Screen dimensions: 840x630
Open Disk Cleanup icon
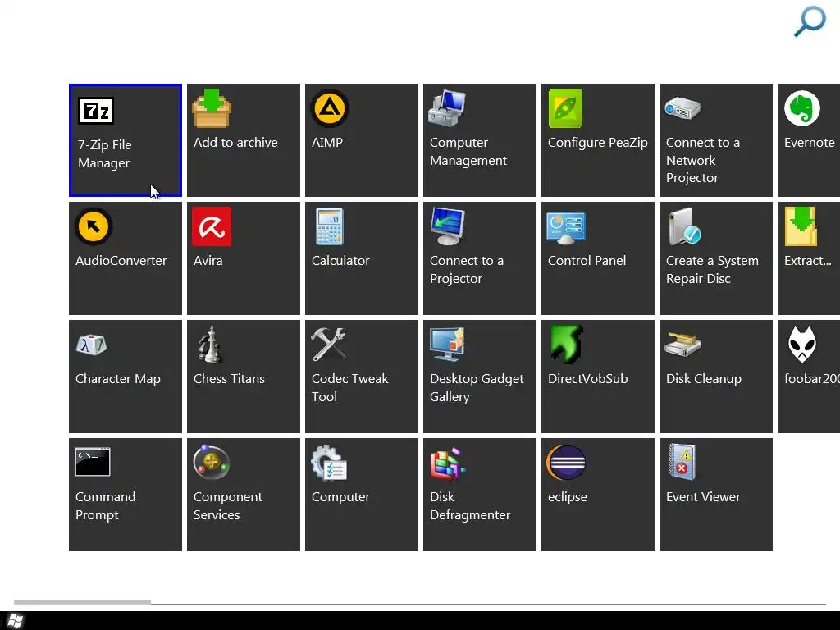click(683, 345)
